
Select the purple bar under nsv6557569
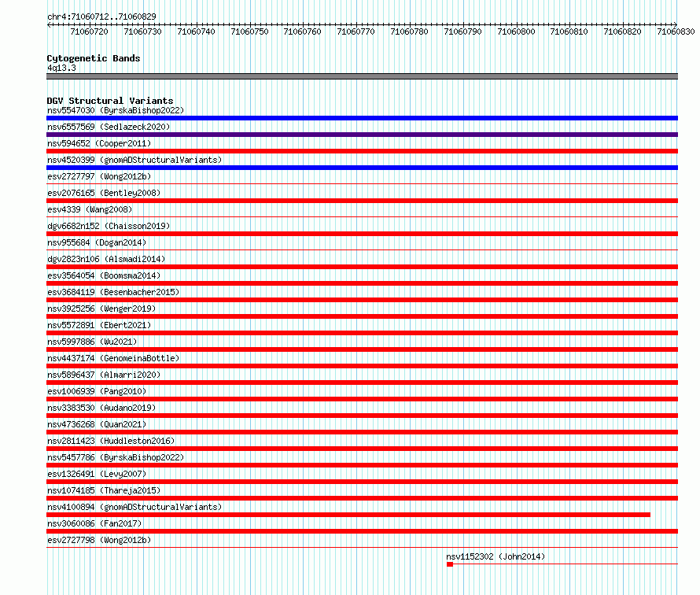tap(362, 135)
